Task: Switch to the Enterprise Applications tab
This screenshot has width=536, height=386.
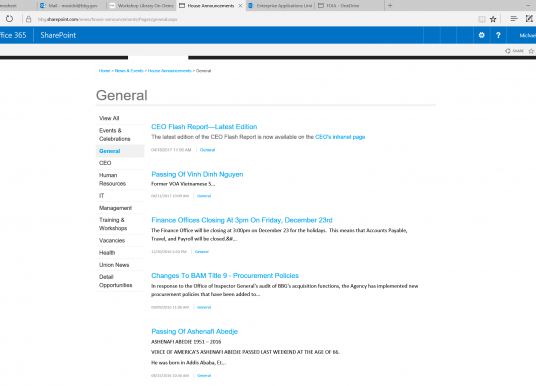Action: [280, 5]
